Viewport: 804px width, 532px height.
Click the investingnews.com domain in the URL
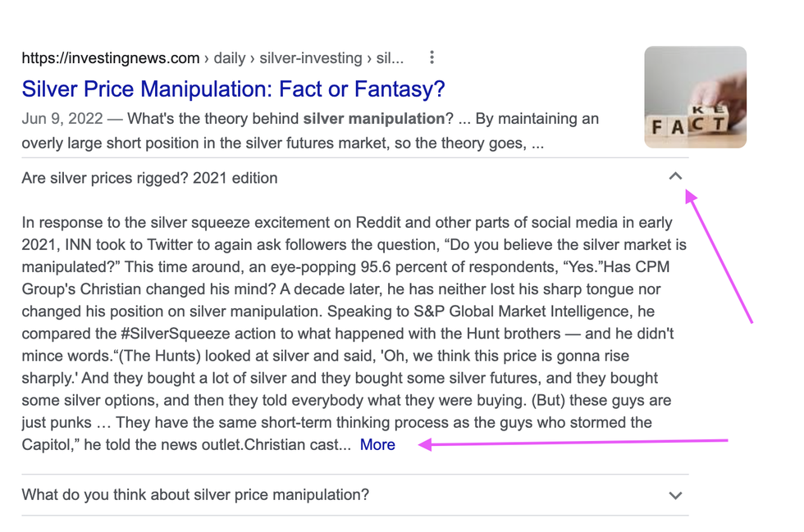point(111,58)
